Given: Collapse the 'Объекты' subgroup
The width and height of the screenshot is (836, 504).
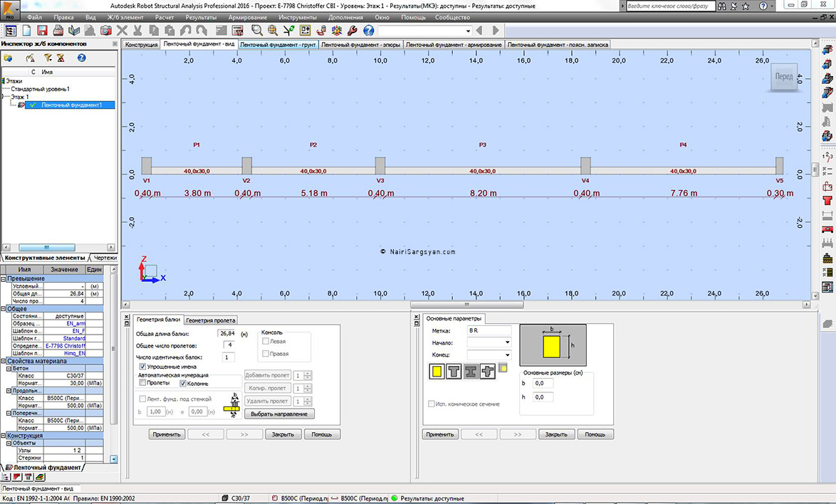Looking at the screenshot, I should (9, 443).
